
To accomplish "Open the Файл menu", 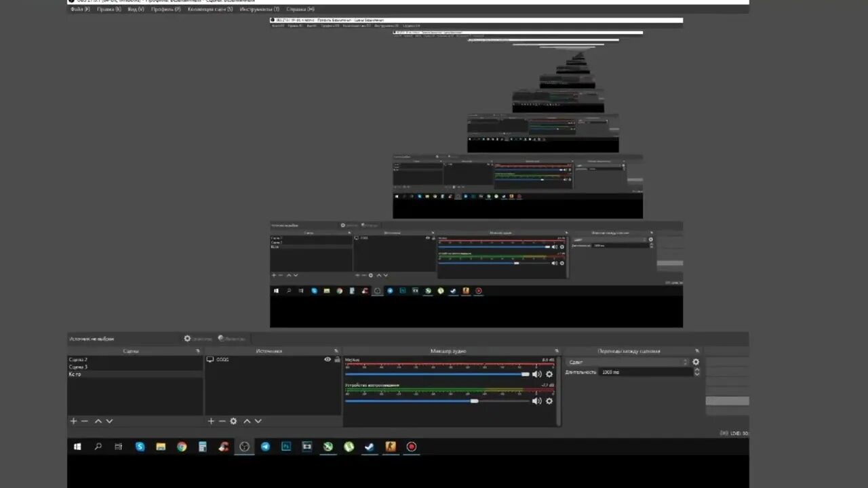I will pyautogui.click(x=79, y=9).
